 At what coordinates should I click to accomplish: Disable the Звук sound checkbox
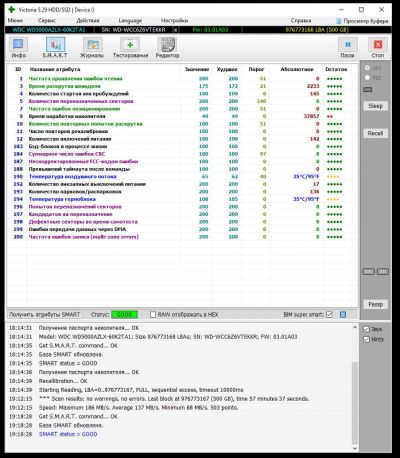[366, 329]
